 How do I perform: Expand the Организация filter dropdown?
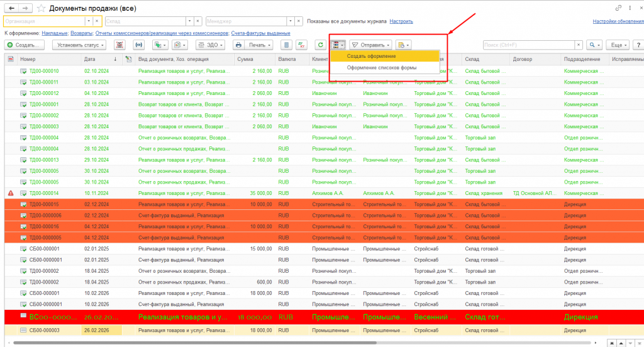click(x=97, y=21)
